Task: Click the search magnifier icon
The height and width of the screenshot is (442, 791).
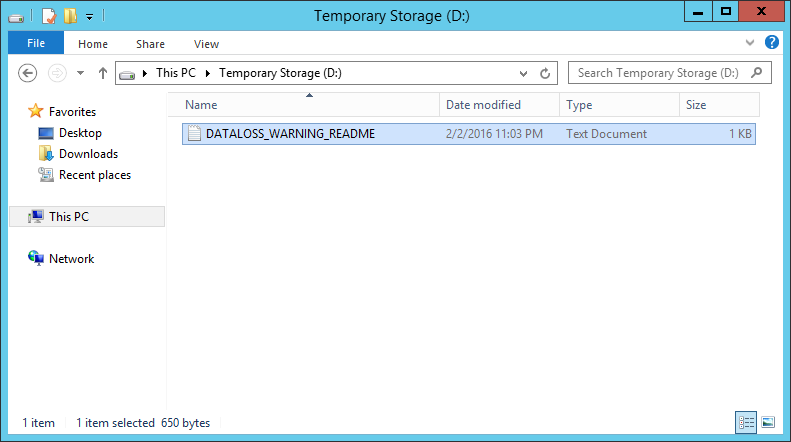Action: (x=756, y=73)
